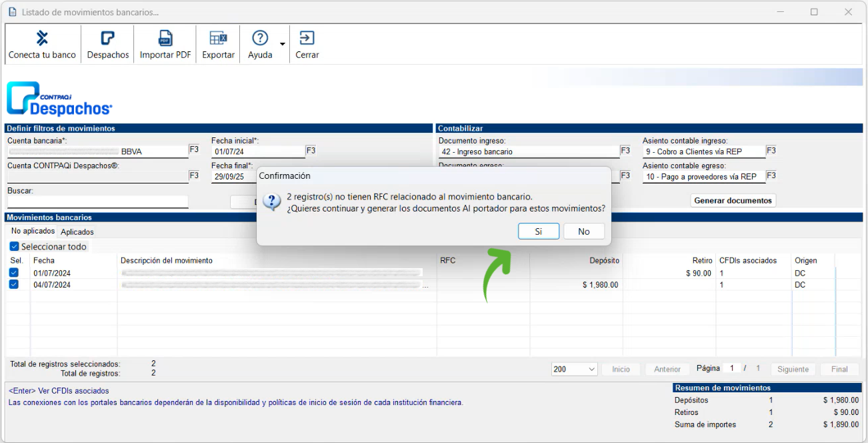Open the Despachos toolbar icon

coord(107,38)
